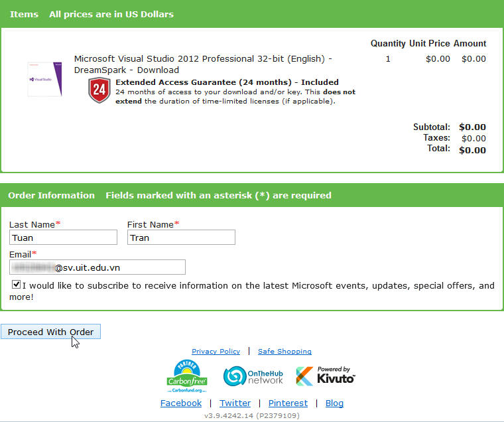Click the Visual Studio product thumbnail
The width and height of the screenshot is (504, 422).
44,79
